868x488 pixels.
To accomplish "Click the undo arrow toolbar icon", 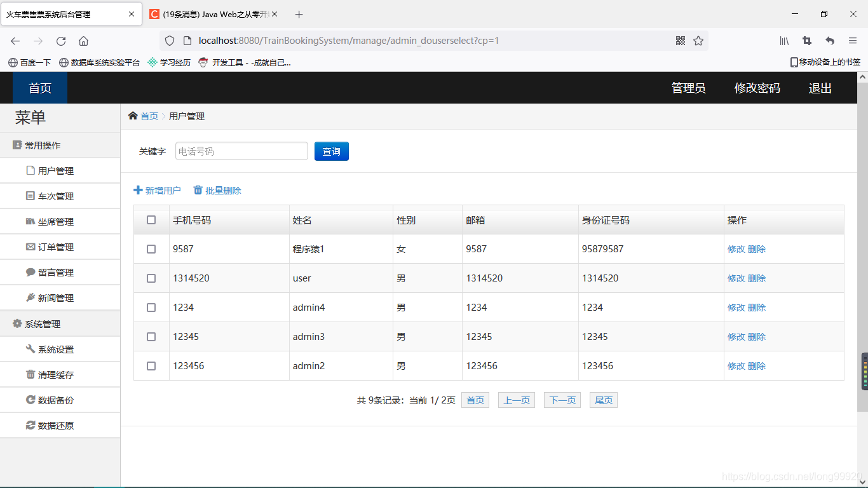I will [830, 41].
